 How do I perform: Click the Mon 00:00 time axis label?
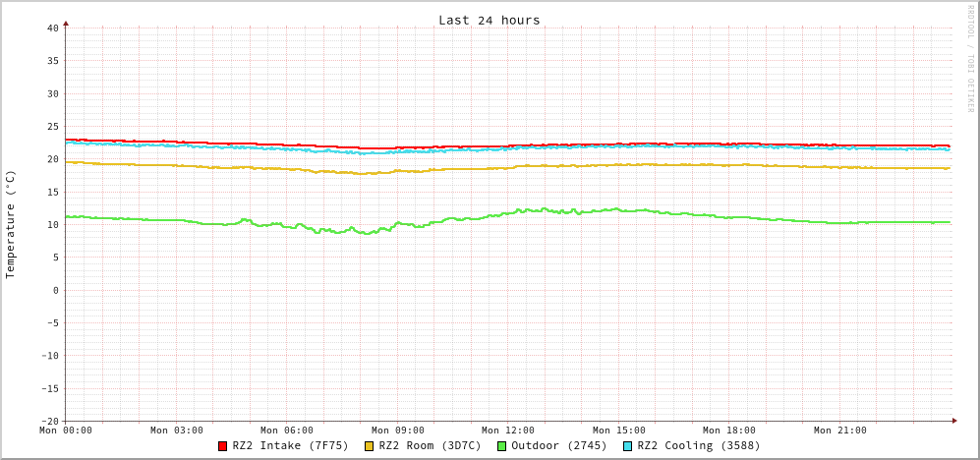[66, 431]
